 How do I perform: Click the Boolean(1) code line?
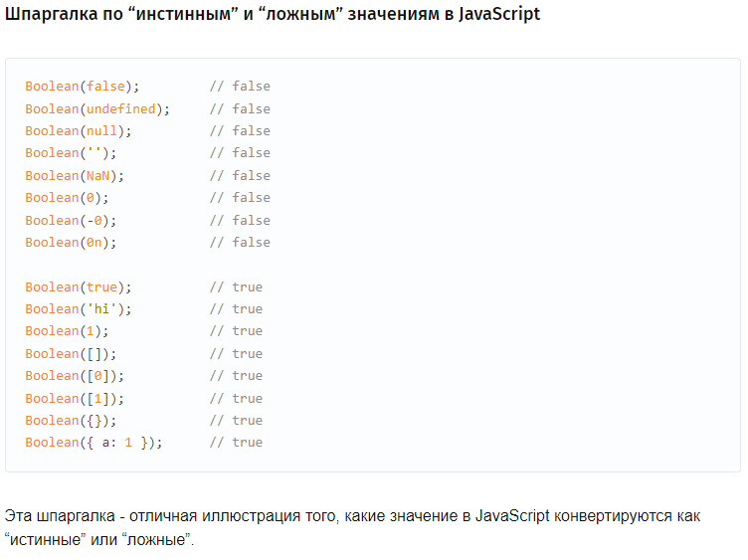click(x=143, y=331)
